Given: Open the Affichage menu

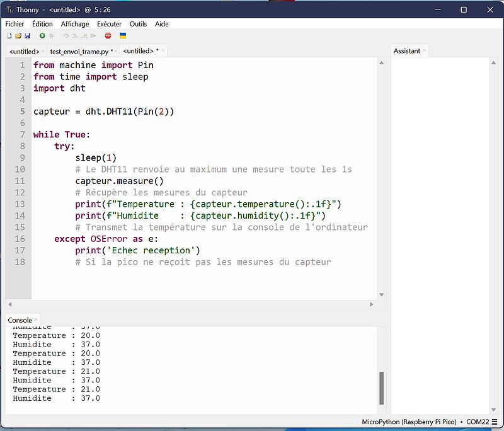Looking at the screenshot, I should click(x=75, y=24).
